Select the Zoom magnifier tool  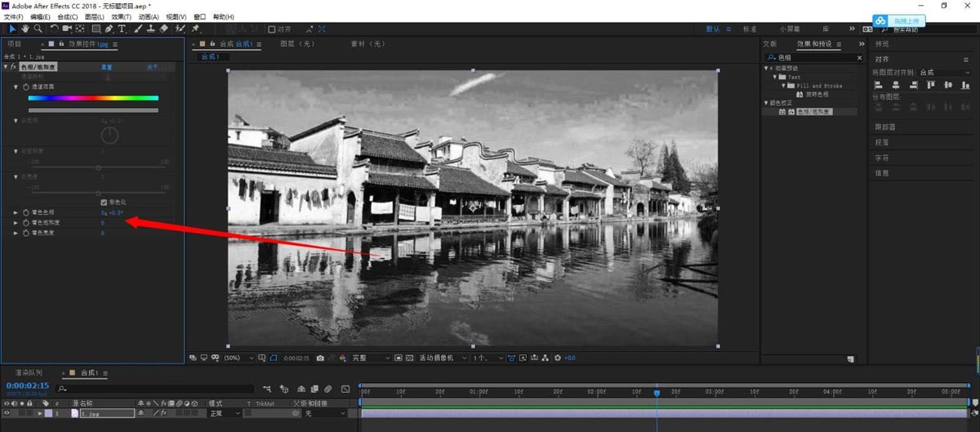pos(38,29)
